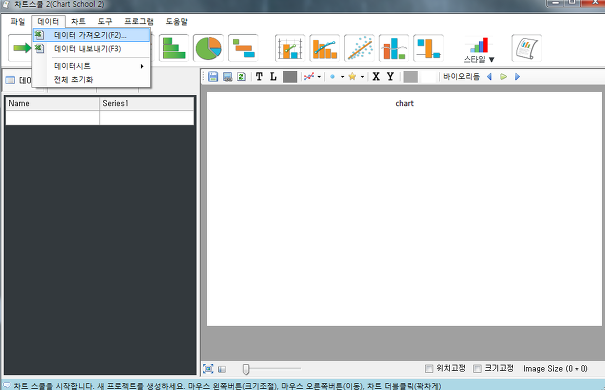This screenshot has height=390, width=605.
Task: Choose 데이터 가져오기(F2) menu item
Action: click(91, 35)
